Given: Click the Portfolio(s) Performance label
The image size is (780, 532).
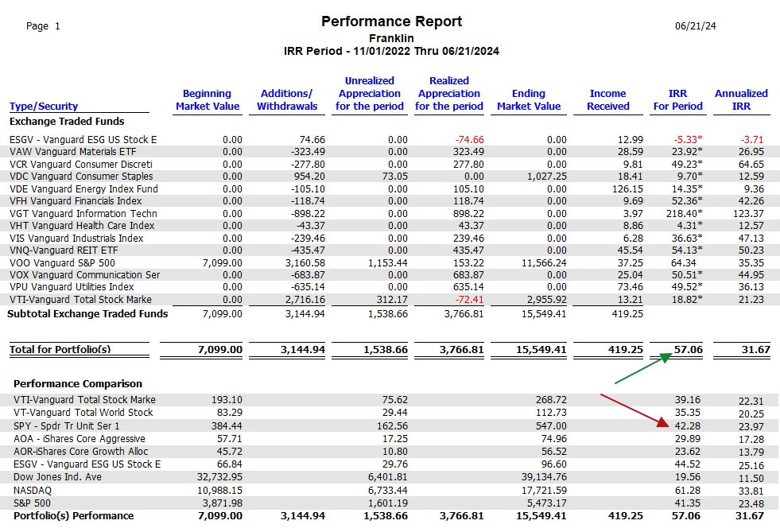Looking at the screenshot, I should coord(74,516).
